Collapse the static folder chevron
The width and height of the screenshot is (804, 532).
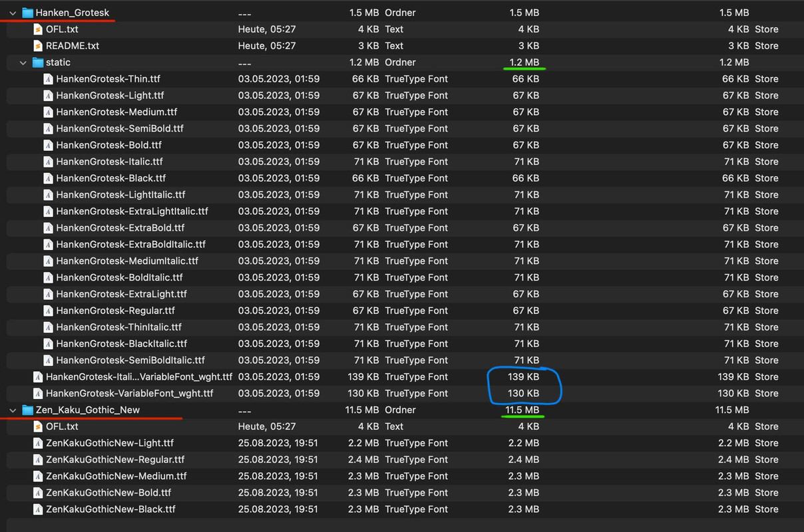(x=23, y=63)
